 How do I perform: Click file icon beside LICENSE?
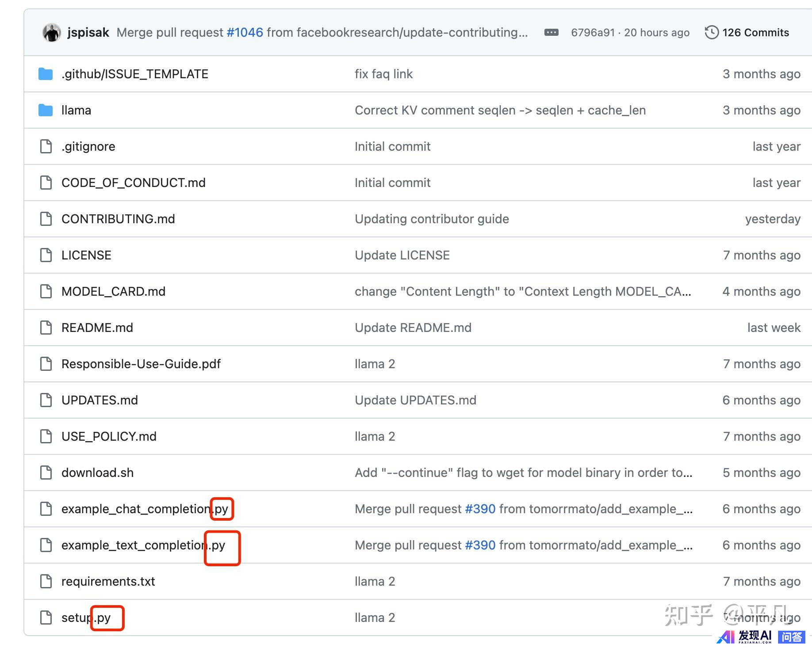coord(46,255)
